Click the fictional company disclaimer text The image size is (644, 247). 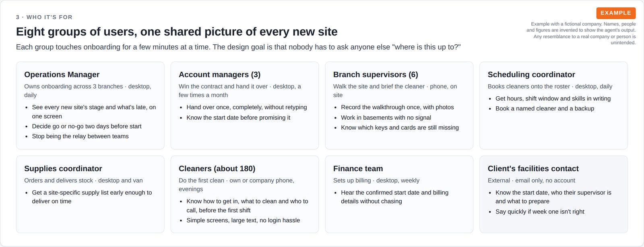click(581, 33)
